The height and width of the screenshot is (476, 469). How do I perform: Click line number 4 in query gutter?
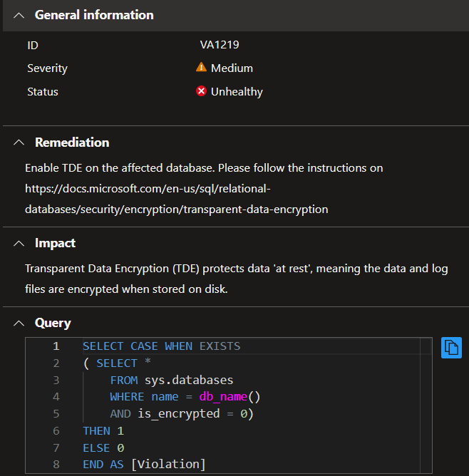click(x=56, y=397)
